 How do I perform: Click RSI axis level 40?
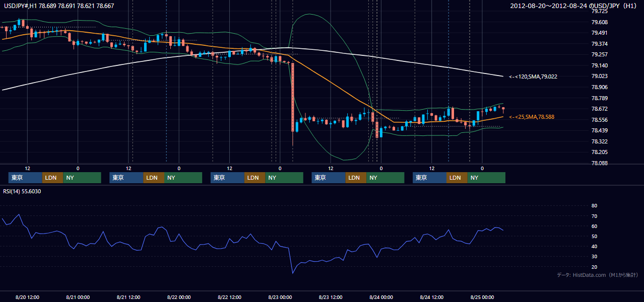tap(594, 246)
